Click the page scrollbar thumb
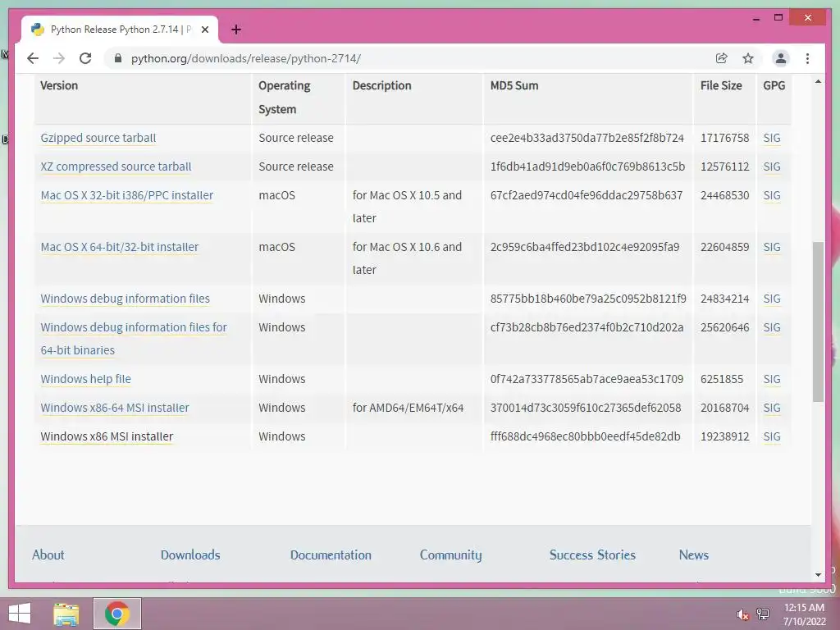The width and height of the screenshot is (840, 630). [818, 322]
